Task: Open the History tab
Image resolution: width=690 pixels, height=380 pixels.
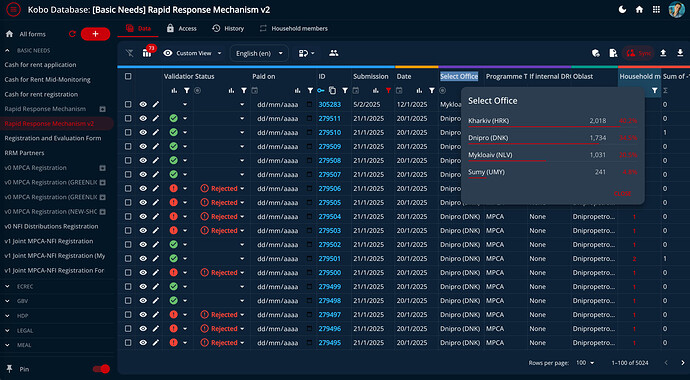Action: pyautogui.click(x=228, y=28)
